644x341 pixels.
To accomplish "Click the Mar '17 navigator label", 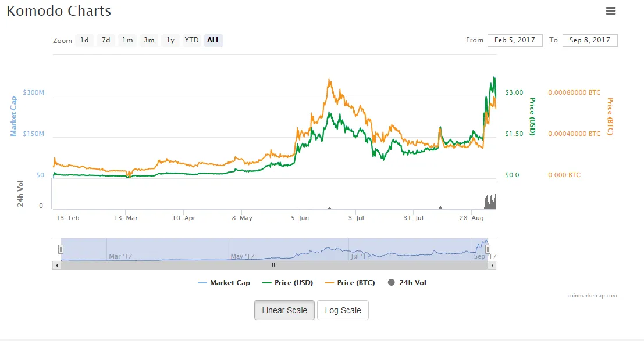I will tap(120, 256).
